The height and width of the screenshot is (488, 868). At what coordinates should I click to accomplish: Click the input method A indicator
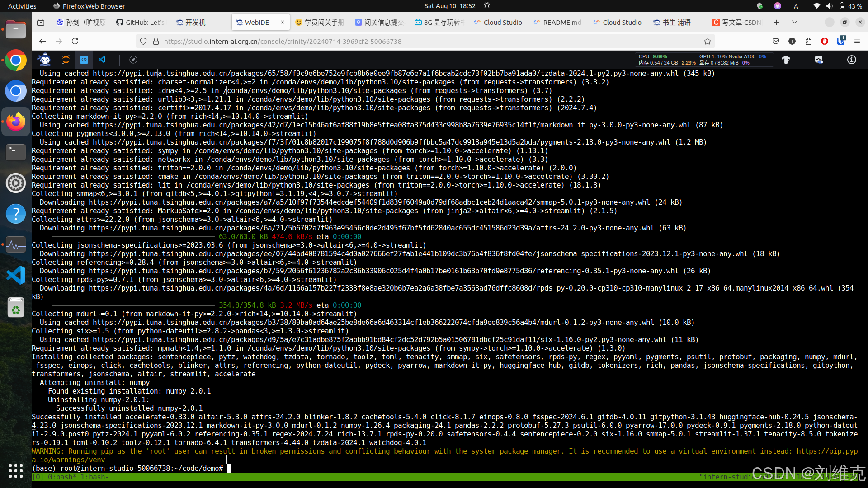(x=796, y=6)
